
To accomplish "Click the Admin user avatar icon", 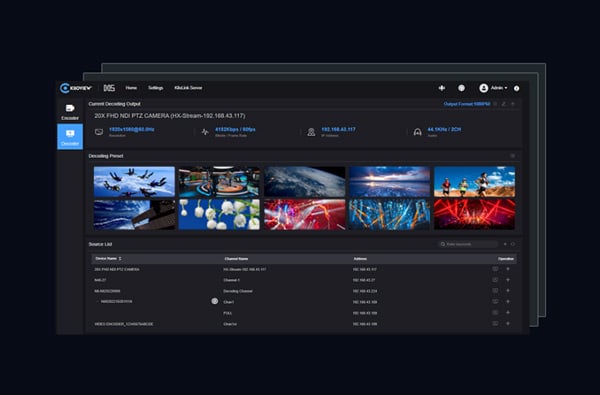I will pos(484,88).
